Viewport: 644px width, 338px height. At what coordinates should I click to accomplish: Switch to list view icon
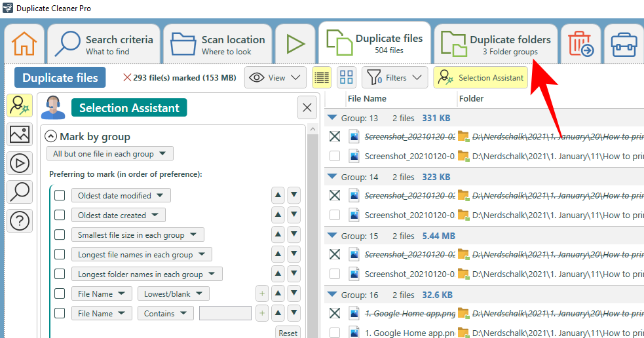tap(322, 77)
